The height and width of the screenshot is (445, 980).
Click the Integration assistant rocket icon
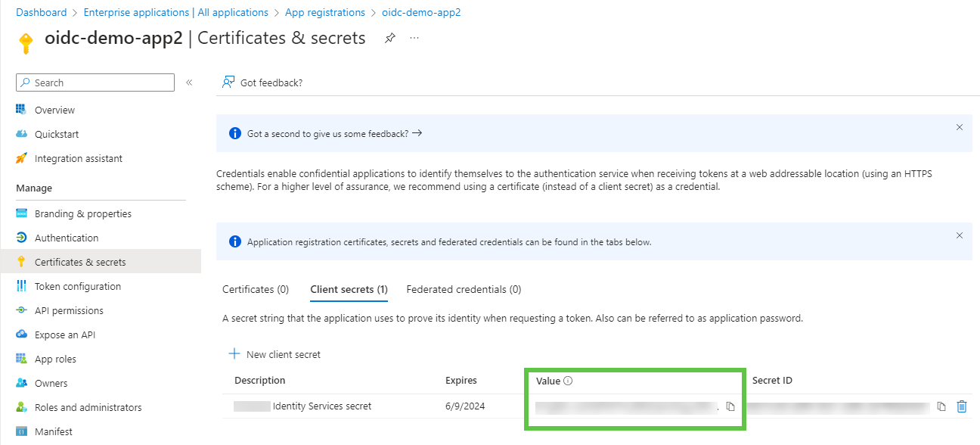click(x=21, y=158)
